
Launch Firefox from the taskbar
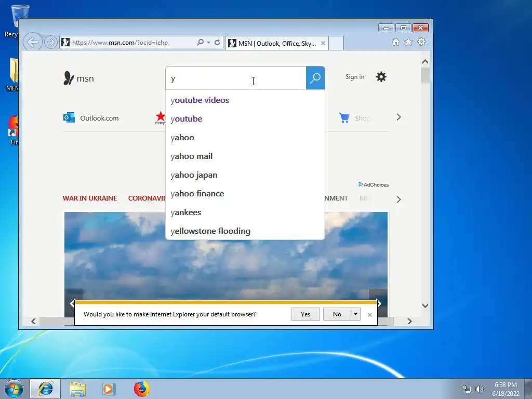[x=141, y=389]
